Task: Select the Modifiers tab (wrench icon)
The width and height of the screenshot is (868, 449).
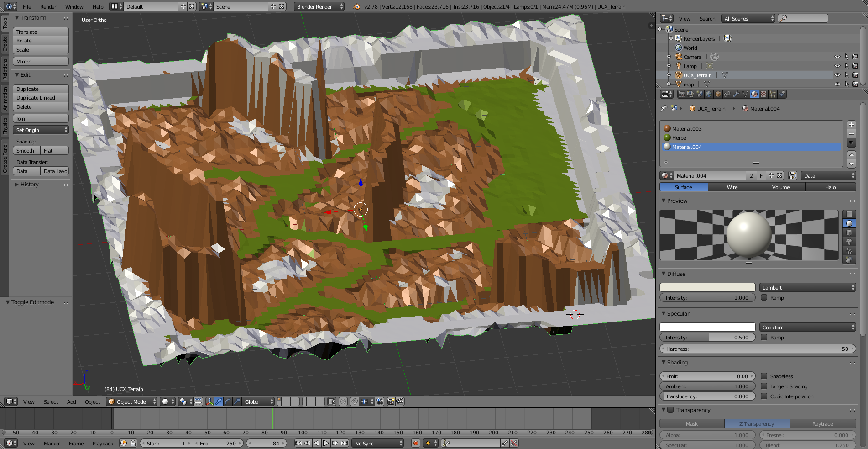Action: coord(737,95)
